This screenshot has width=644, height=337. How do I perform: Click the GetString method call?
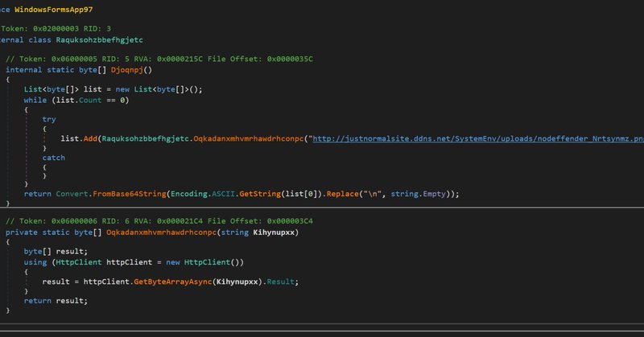[259, 194]
